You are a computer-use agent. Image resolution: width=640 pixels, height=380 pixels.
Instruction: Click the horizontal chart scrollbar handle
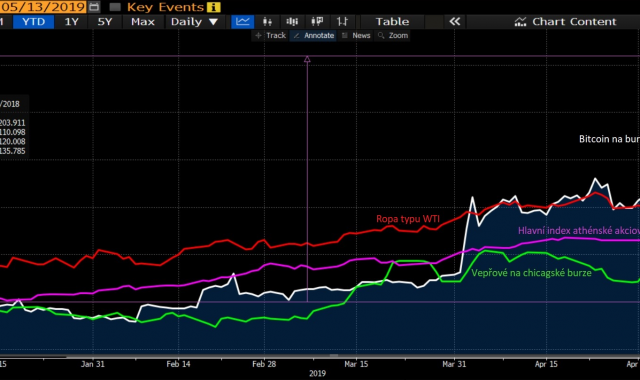(334, 356)
